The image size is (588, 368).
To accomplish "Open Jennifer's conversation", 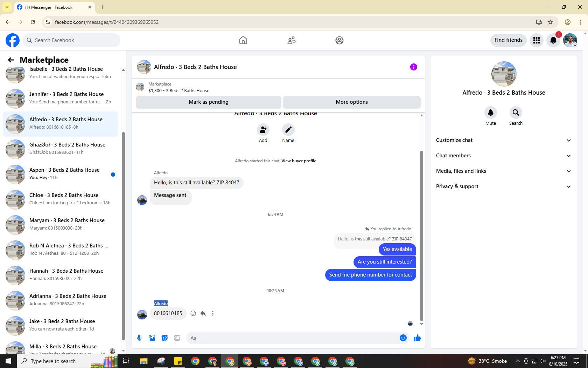I will [60, 98].
